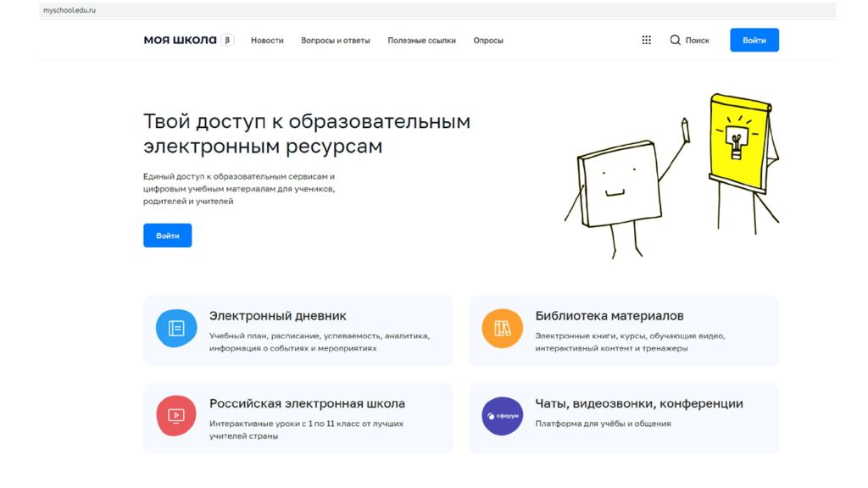Viewport: 868px width, 488px height.
Task: Click the Войти button in the header
Action: pos(754,40)
